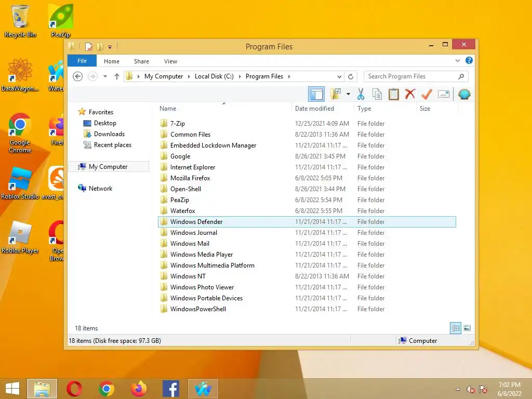Select Network in the navigation pane
Screen dimensions: 532x399
[100, 188]
